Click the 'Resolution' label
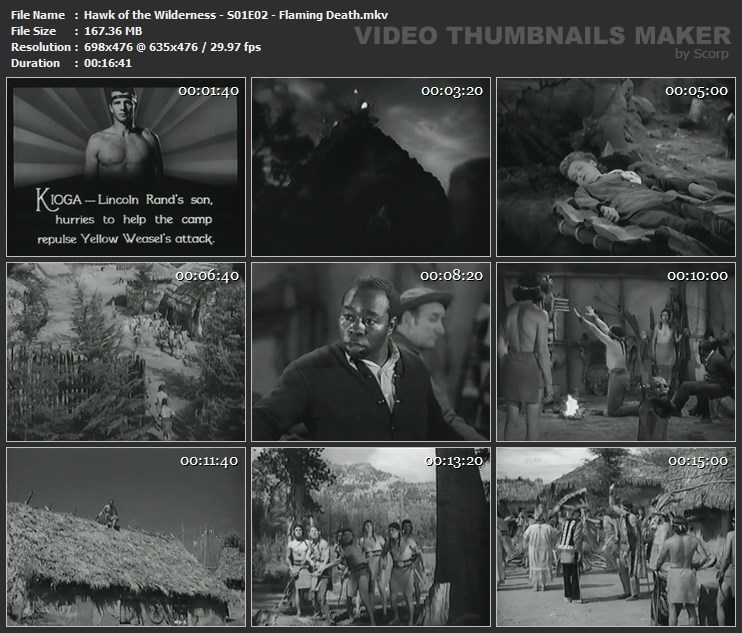742x633 pixels. click(x=41, y=47)
